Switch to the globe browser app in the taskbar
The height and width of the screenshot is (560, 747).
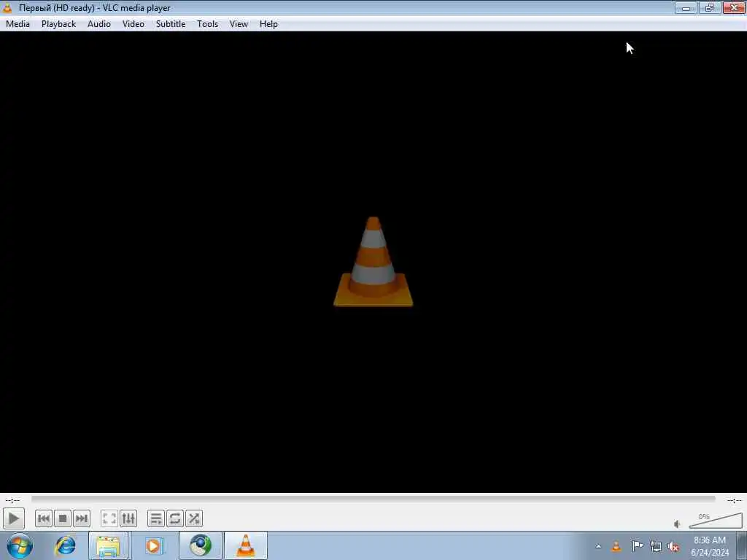click(x=201, y=545)
